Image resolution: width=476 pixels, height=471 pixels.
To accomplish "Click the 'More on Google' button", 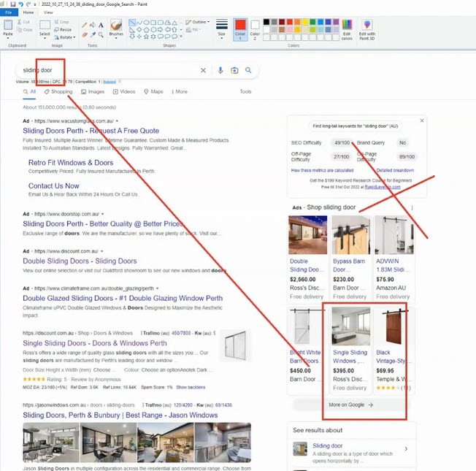I will 350,405.
